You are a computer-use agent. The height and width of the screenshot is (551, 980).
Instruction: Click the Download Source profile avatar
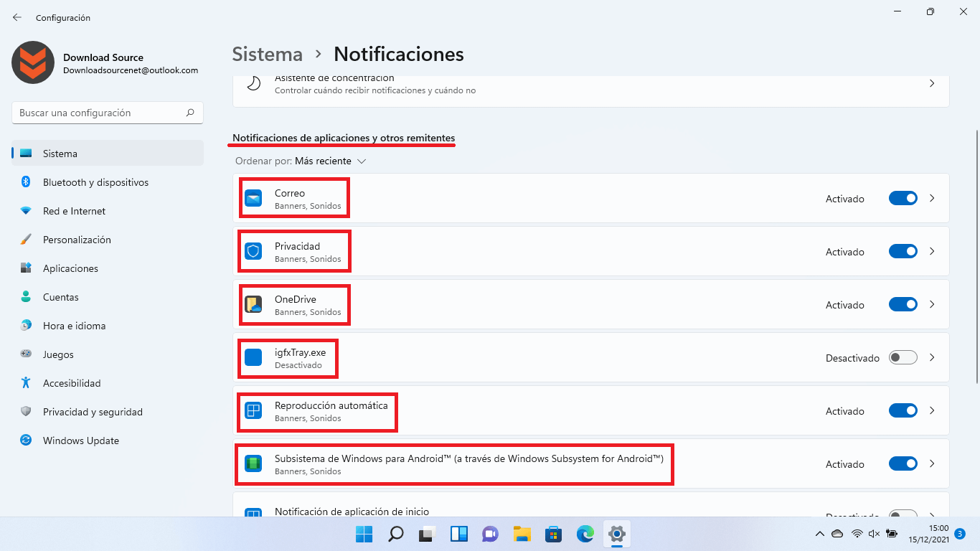pos(33,62)
